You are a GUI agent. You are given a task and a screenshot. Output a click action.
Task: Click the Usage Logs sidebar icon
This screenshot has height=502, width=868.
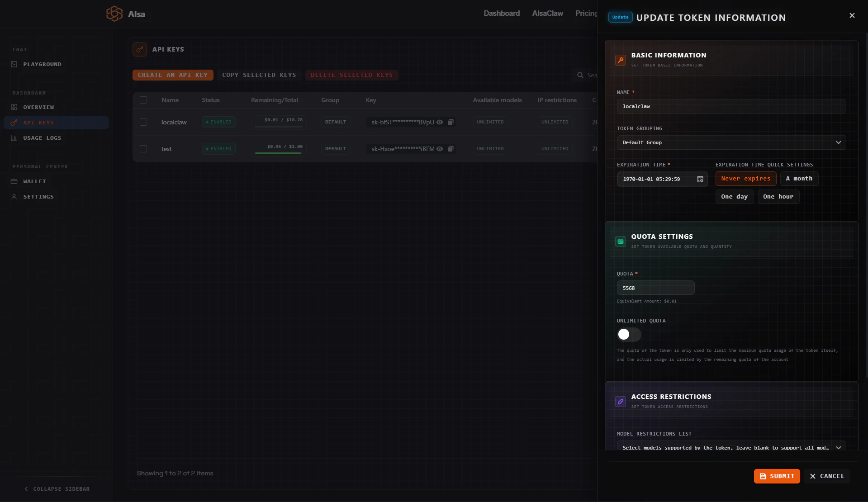(14, 137)
